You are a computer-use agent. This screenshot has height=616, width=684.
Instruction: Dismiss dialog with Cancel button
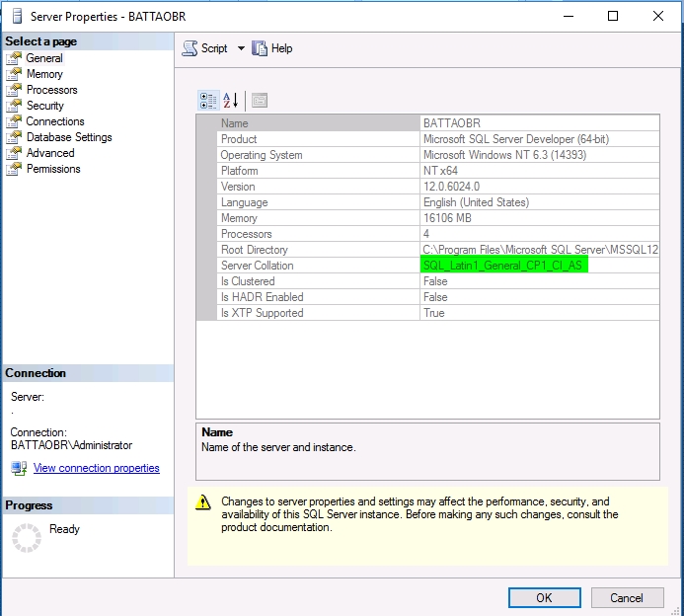pyautogui.click(x=628, y=597)
